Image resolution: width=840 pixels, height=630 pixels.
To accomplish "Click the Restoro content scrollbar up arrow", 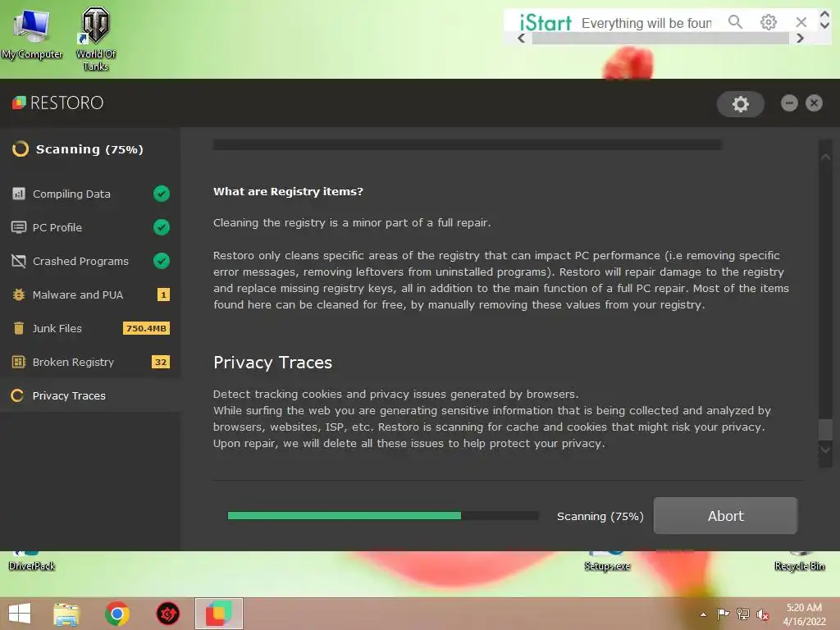I will pos(825,157).
